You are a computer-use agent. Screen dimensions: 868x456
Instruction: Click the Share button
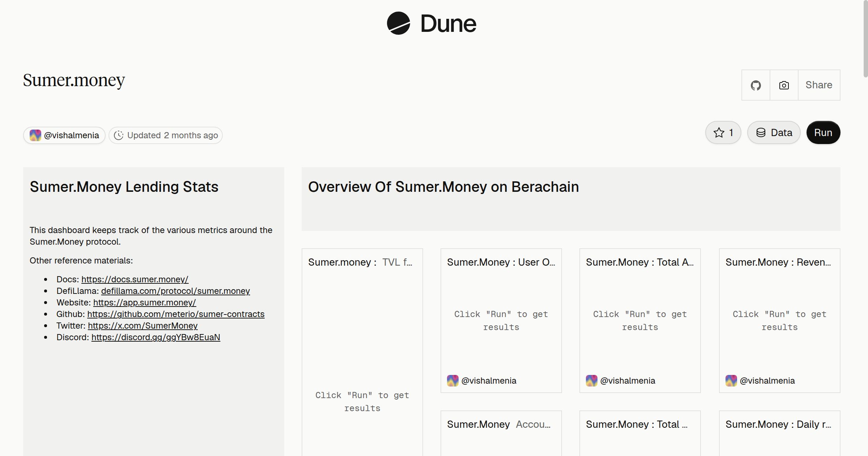point(819,85)
